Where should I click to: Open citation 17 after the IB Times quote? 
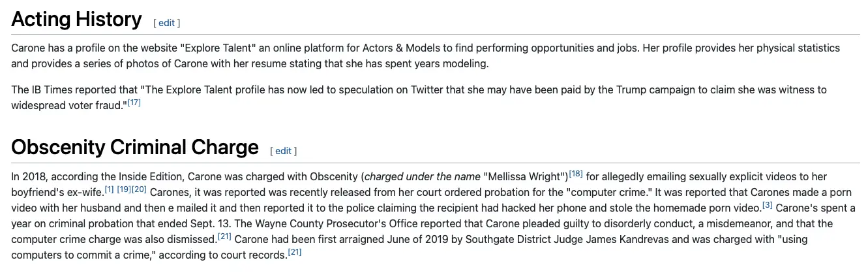(x=134, y=103)
